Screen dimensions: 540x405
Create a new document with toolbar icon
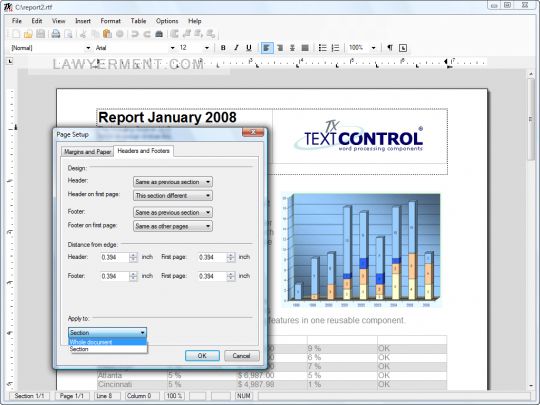(16, 34)
